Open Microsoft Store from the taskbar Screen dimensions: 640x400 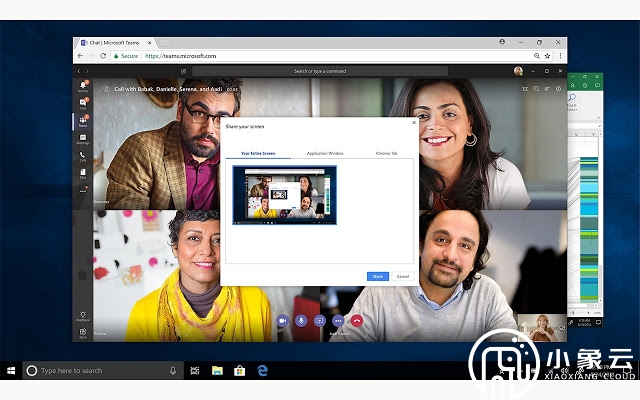point(240,371)
